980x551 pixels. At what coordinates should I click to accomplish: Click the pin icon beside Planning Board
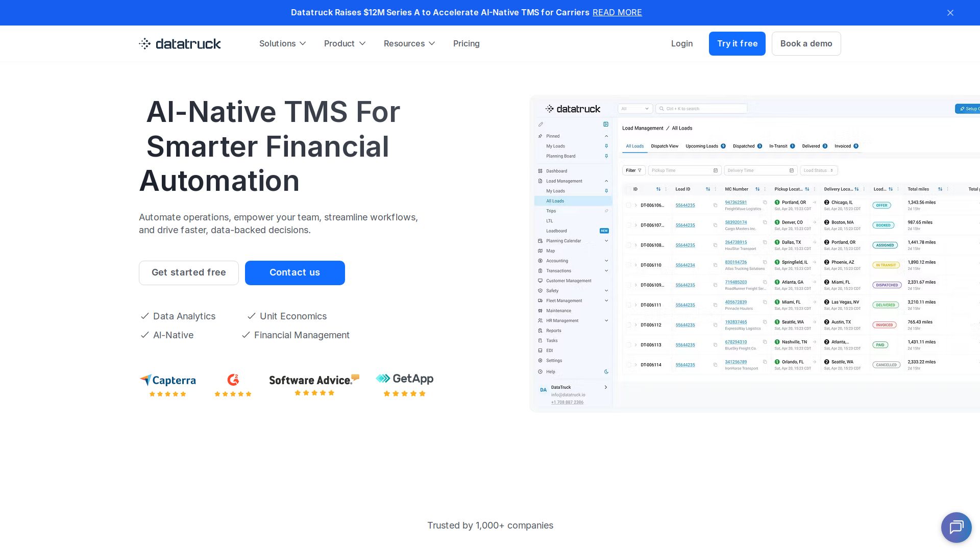point(606,156)
